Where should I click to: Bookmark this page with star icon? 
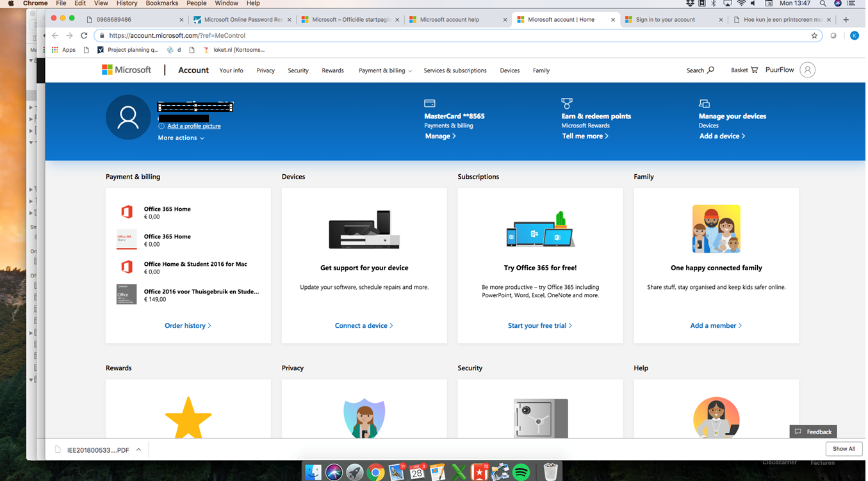(814, 36)
